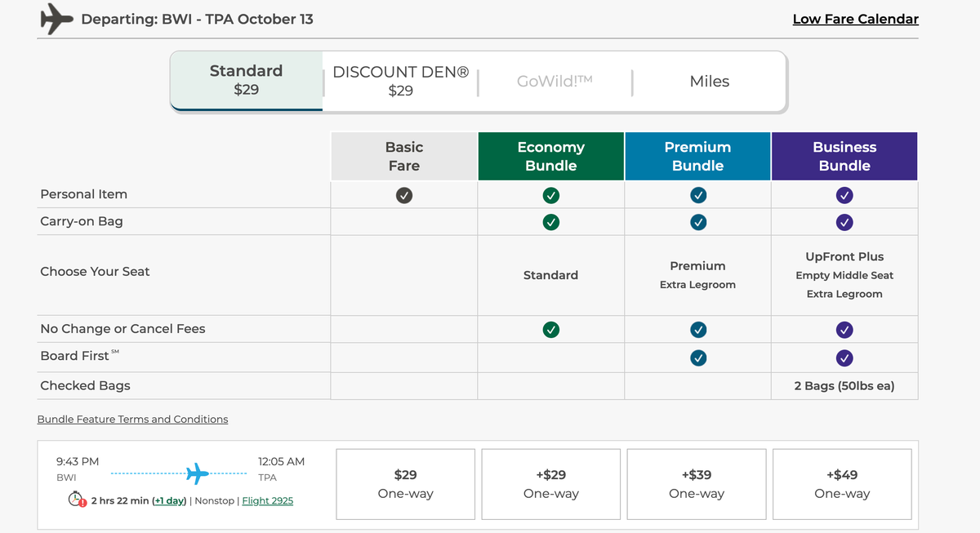The height and width of the screenshot is (533, 980).
Task: View details for Flight 2925
Action: (267, 500)
